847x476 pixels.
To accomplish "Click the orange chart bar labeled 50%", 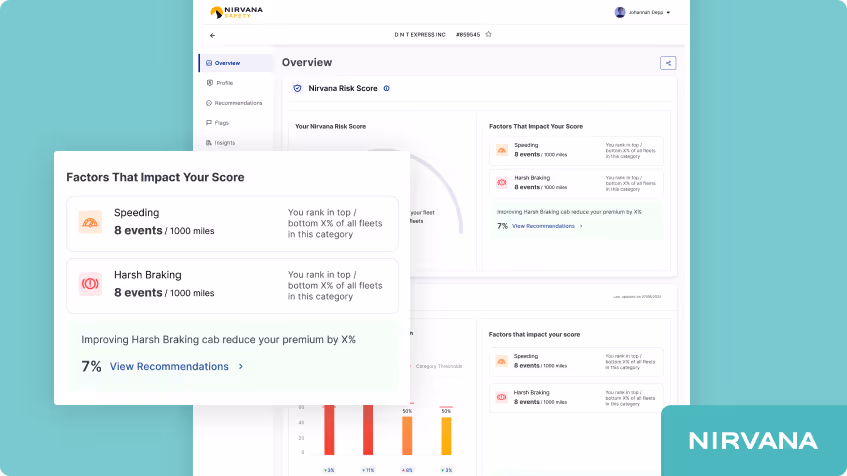I will tap(407, 435).
